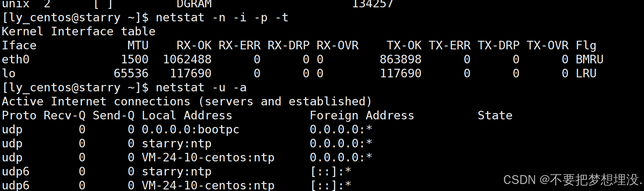Click the LRU flag value

[586, 74]
